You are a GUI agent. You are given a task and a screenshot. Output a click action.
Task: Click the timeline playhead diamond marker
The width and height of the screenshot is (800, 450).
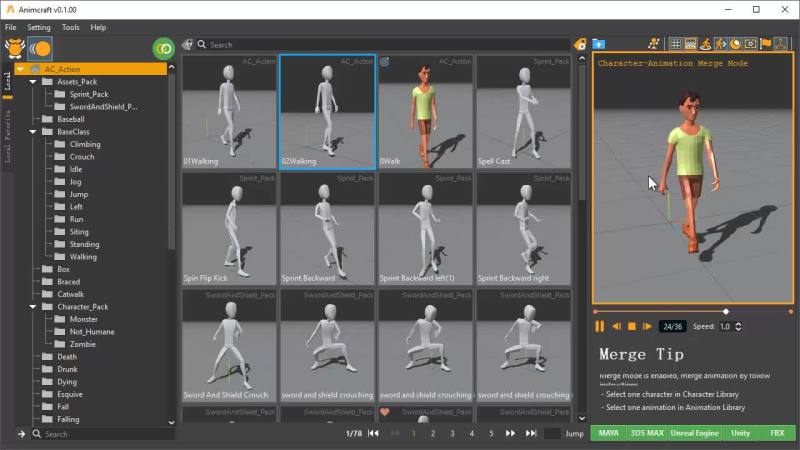(726, 311)
